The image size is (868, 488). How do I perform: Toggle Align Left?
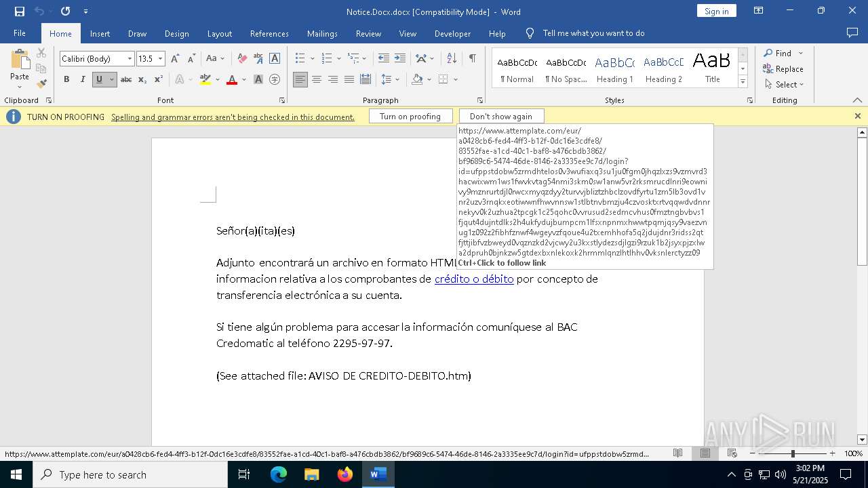point(300,79)
